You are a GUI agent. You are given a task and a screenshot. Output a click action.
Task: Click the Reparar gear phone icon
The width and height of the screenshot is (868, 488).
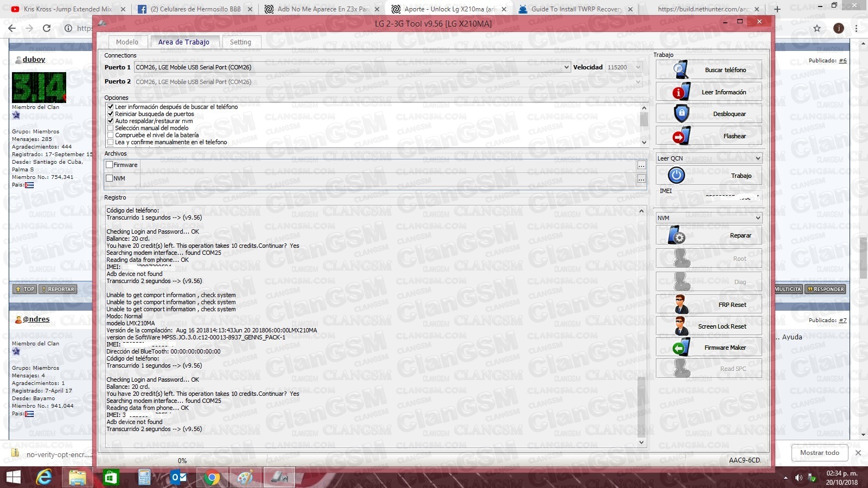pyautogui.click(x=676, y=235)
